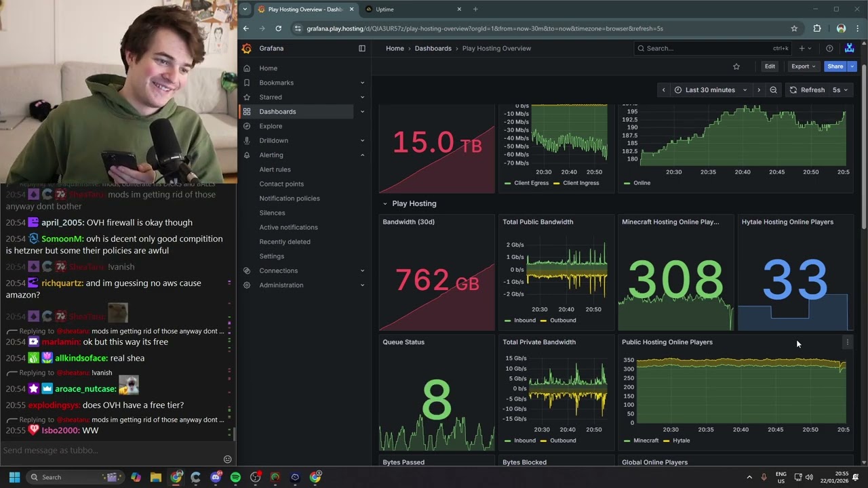Expand the Drilldown section chevron
The image size is (868, 488).
pos(362,140)
